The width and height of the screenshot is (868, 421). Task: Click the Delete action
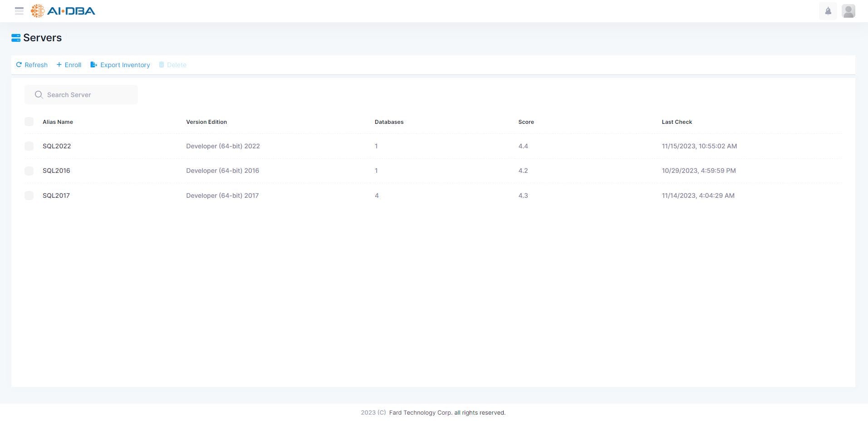[x=172, y=64]
